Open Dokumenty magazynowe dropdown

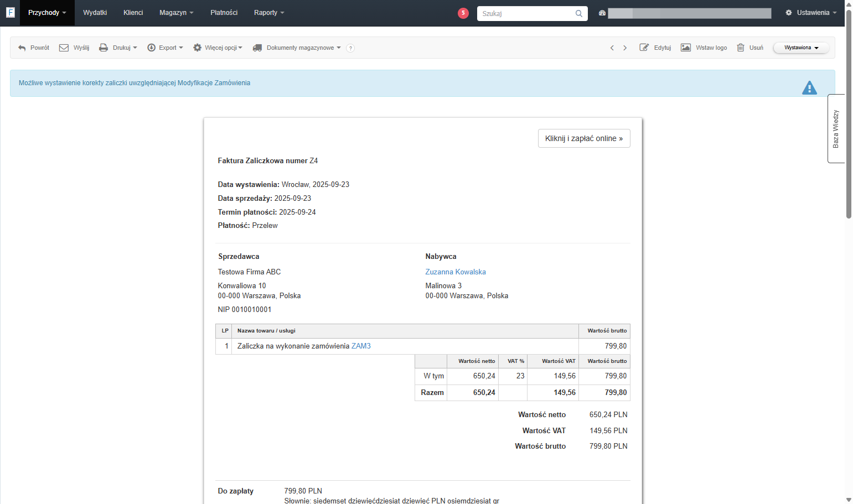click(297, 48)
